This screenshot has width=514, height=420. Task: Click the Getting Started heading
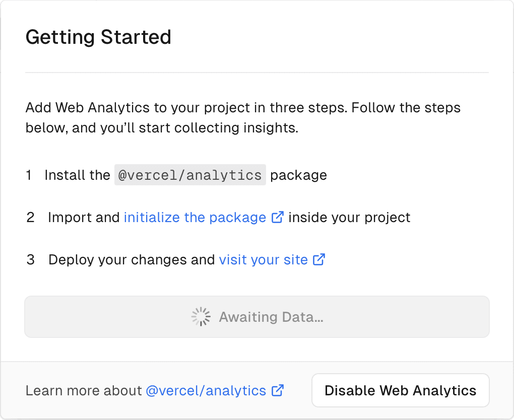98,37
